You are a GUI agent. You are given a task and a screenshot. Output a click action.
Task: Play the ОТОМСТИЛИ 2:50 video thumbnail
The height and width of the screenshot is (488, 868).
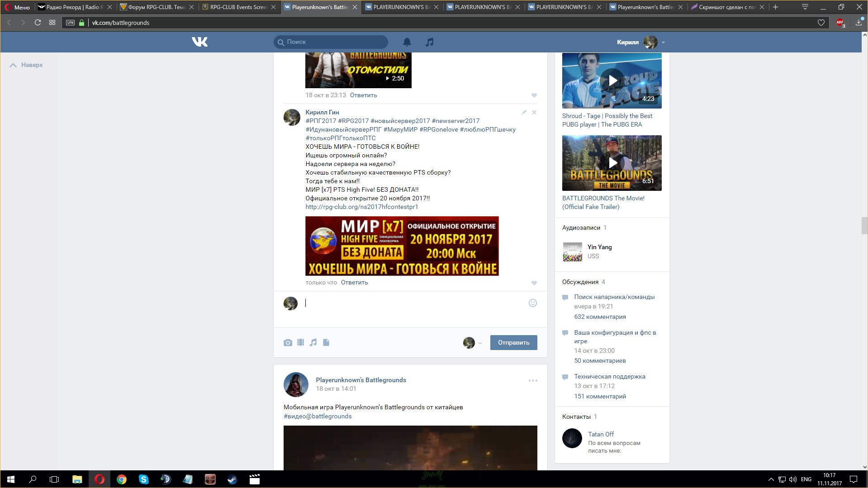click(358, 70)
